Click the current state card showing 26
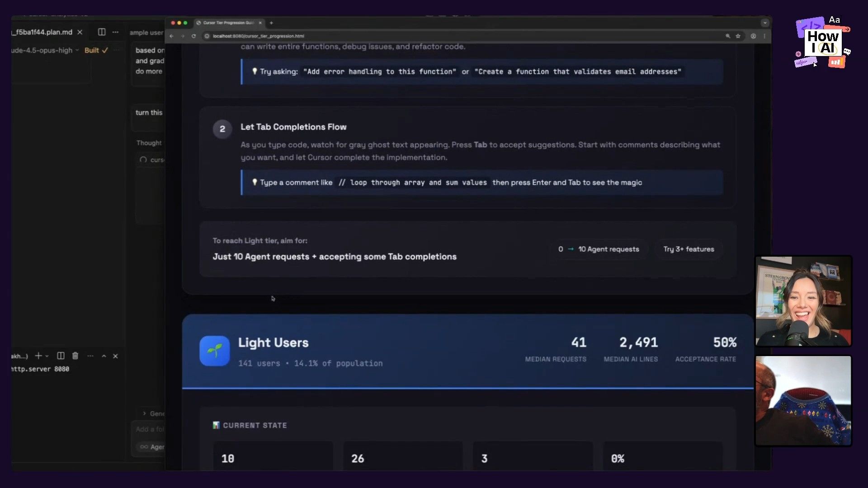 [403, 455]
